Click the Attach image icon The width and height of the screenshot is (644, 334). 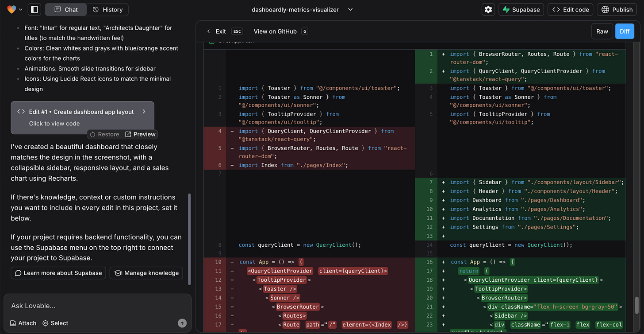click(13, 323)
